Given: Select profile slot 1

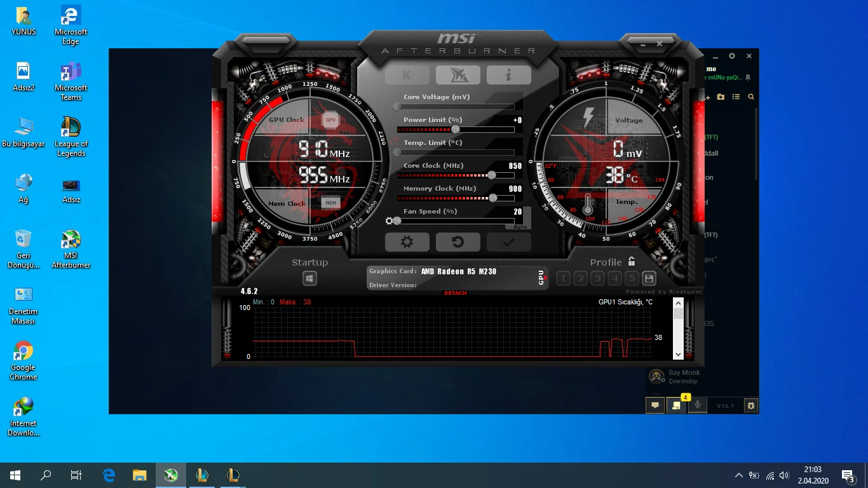Looking at the screenshot, I should 563,278.
